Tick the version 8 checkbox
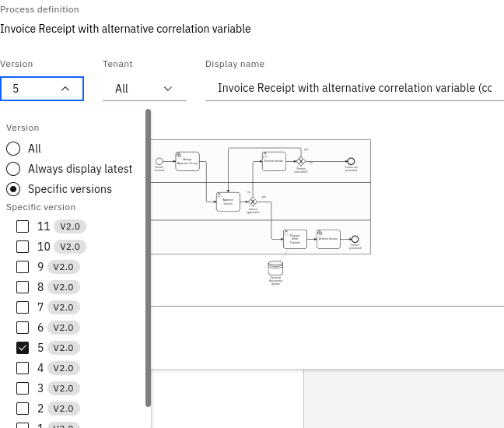This screenshot has height=428, width=504. 23,287
